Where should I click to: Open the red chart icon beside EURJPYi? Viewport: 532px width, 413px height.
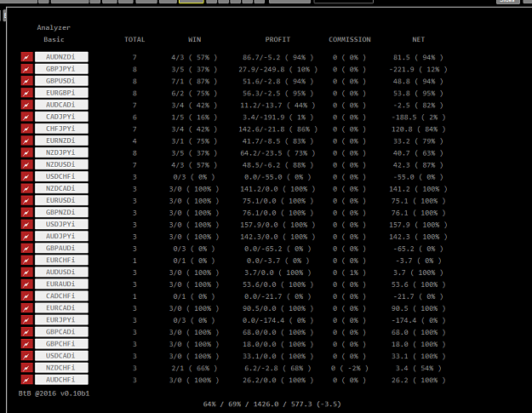coord(26,319)
